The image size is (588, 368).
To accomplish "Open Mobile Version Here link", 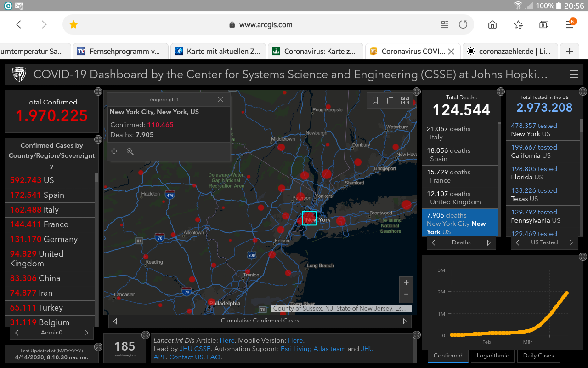I will (x=295, y=341).
